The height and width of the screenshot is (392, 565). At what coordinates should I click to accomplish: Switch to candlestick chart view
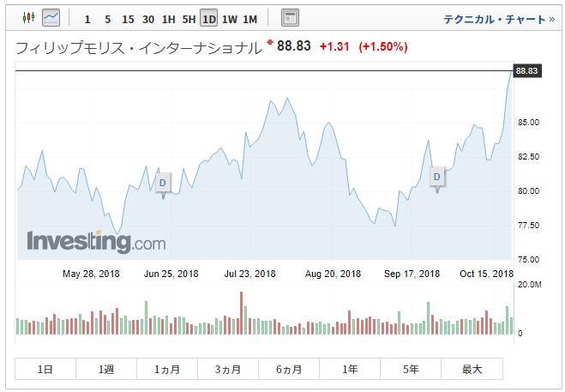pos(28,17)
